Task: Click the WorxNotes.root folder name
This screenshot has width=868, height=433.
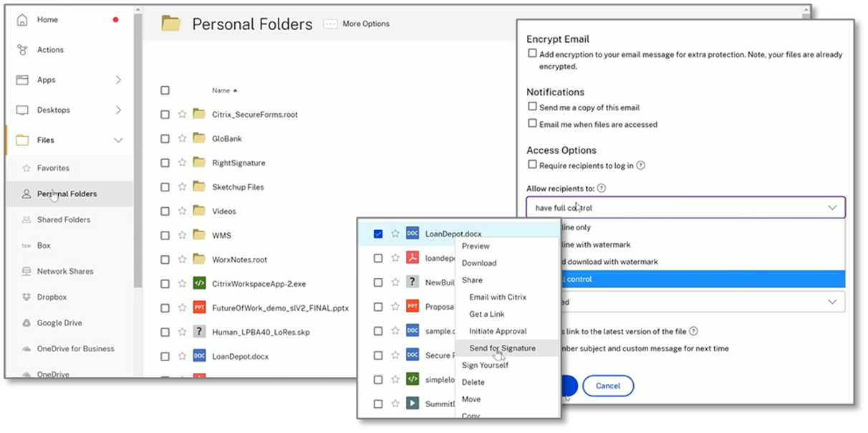Action: pyautogui.click(x=239, y=260)
